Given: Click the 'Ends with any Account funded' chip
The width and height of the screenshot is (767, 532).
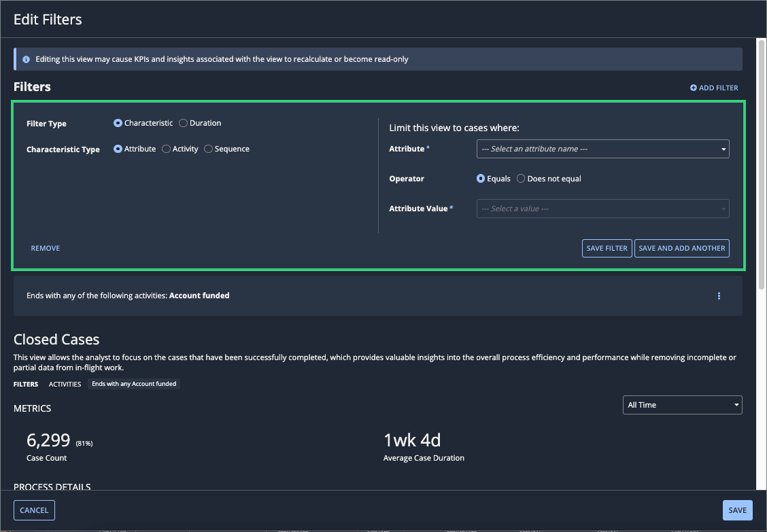Looking at the screenshot, I should click(x=134, y=384).
